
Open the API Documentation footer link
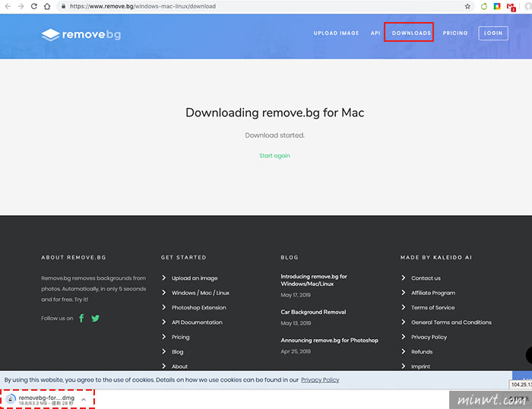click(197, 322)
